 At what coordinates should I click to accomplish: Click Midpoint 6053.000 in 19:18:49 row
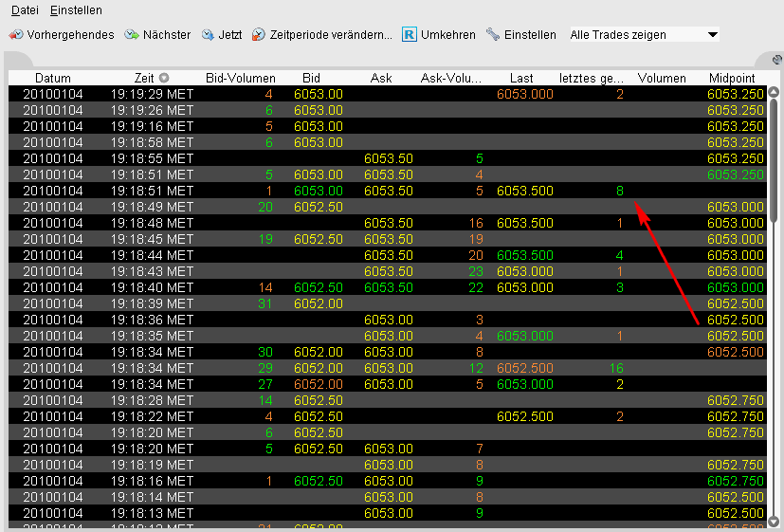pyautogui.click(x=736, y=207)
